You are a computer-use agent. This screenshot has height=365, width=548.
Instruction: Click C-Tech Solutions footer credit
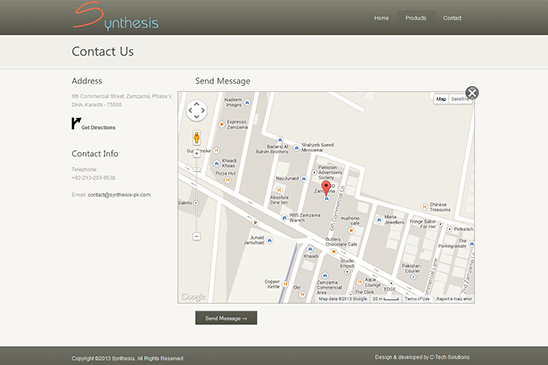coord(449,357)
